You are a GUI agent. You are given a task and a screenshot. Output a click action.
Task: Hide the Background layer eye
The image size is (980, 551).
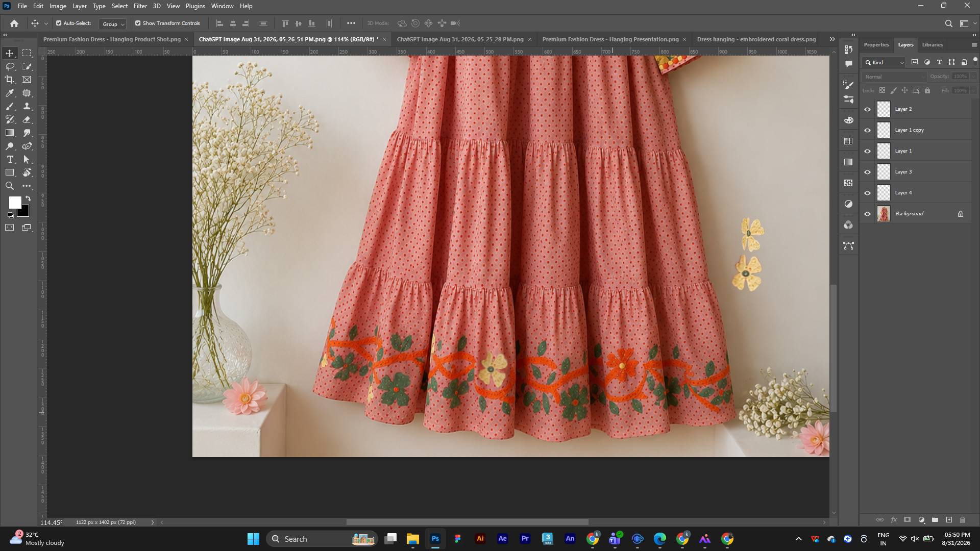[867, 214]
